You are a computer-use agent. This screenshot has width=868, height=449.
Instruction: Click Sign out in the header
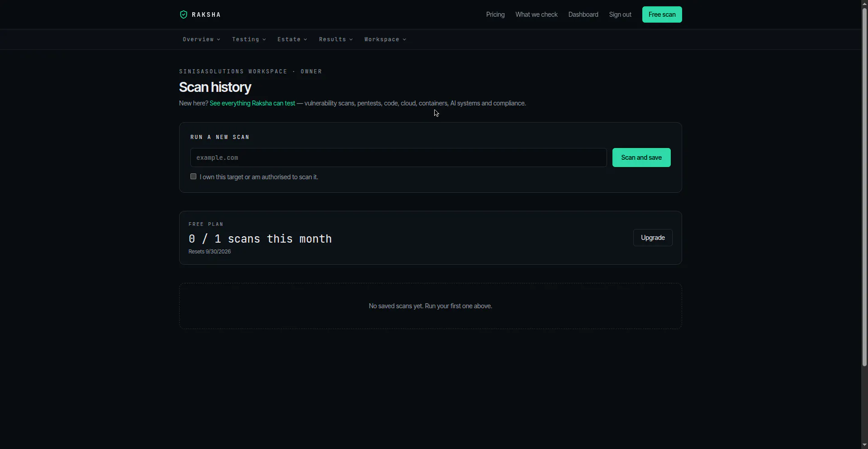tap(620, 14)
